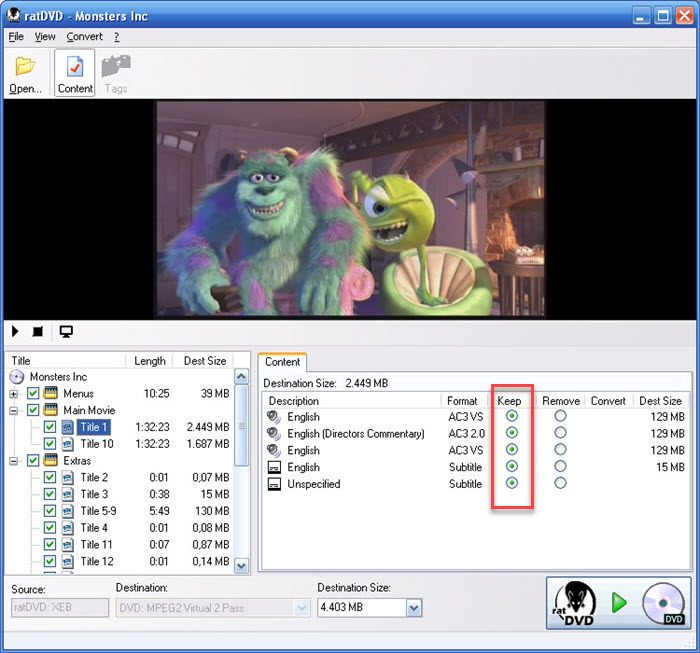The height and width of the screenshot is (653, 700).
Task: Click the Remove column header
Action: pos(561,401)
